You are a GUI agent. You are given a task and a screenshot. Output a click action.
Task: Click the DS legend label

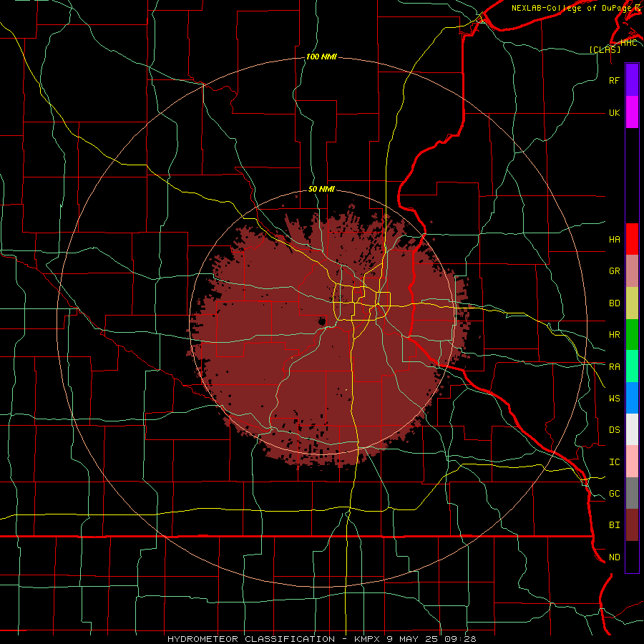614,429
